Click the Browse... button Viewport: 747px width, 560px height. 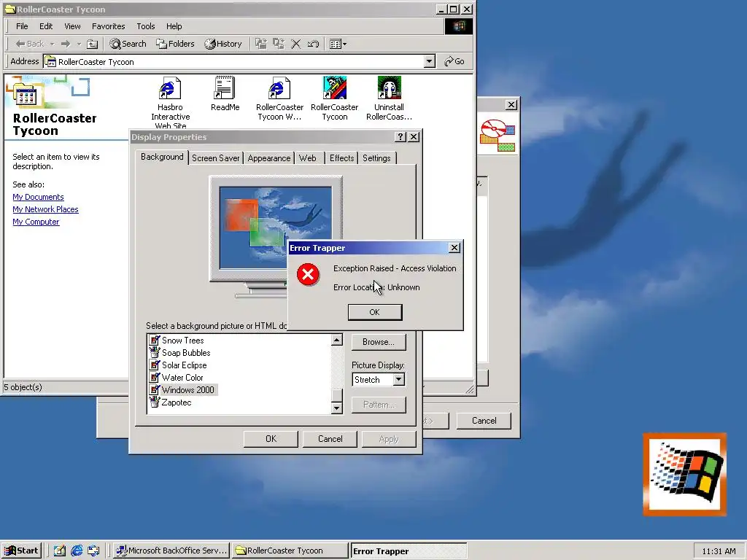click(379, 342)
